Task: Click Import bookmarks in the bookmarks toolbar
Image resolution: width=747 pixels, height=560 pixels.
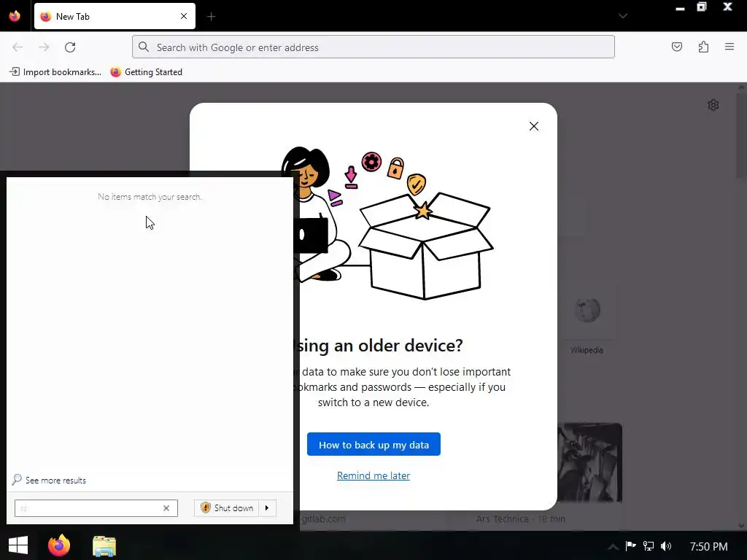Action: (55, 72)
